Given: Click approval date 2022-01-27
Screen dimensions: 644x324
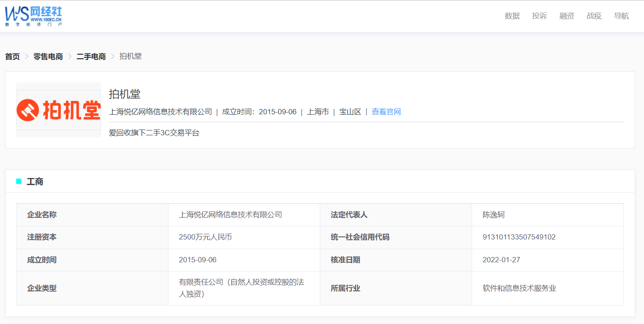Looking at the screenshot, I should coord(501,260).
